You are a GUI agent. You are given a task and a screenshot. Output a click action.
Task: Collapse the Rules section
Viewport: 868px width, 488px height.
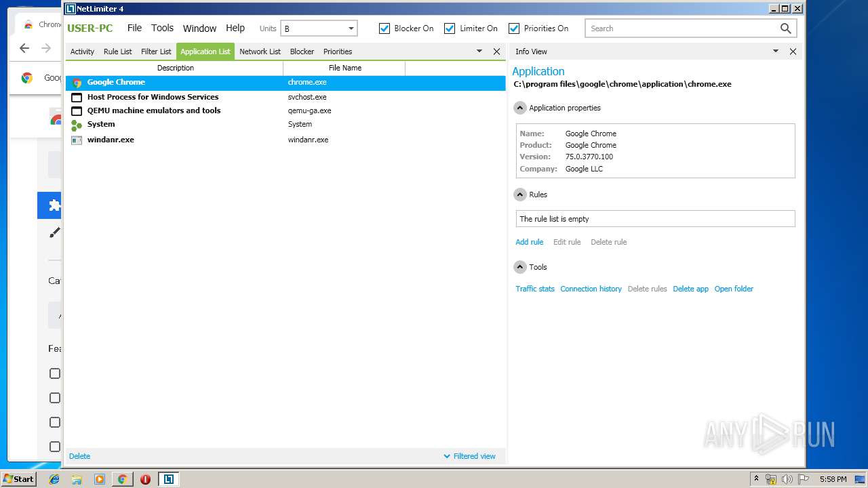tap(520, 195)
